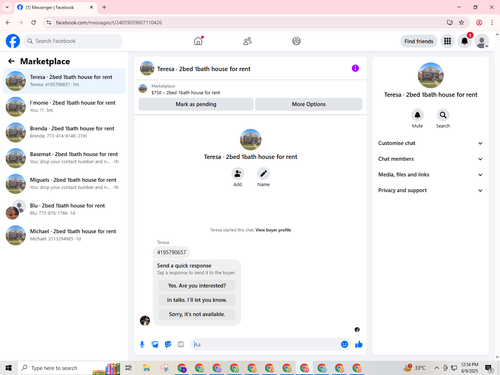Expand Privacy and support section
The image size is (500, 375).
coord(430,190)
